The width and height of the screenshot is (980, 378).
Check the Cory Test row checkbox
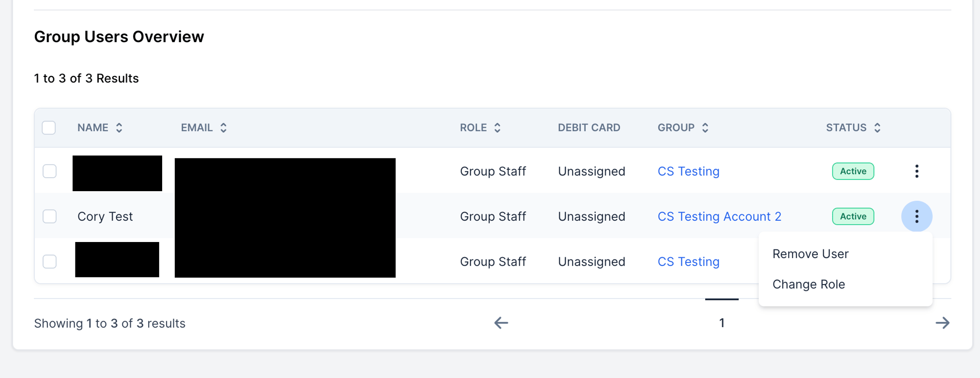click(49, 216)
